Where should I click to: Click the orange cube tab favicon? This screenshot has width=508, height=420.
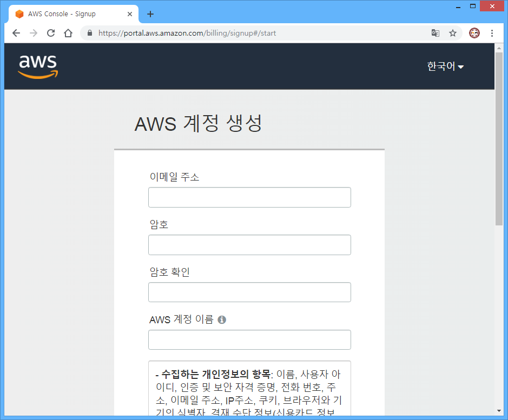19,14
